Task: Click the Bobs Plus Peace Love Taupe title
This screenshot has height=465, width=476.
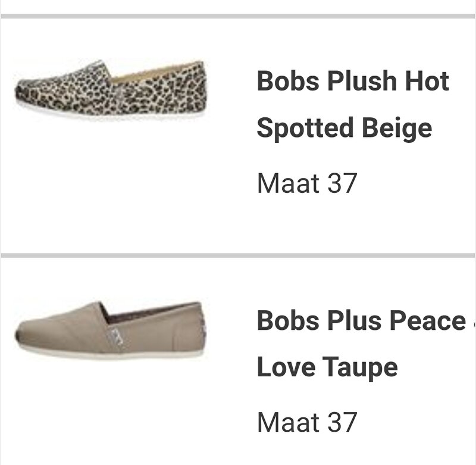Action: pos(361,344)
